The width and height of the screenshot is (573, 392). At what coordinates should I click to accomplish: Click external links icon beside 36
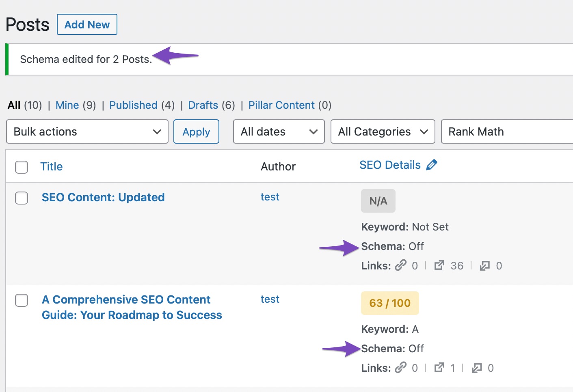point(439,265)
